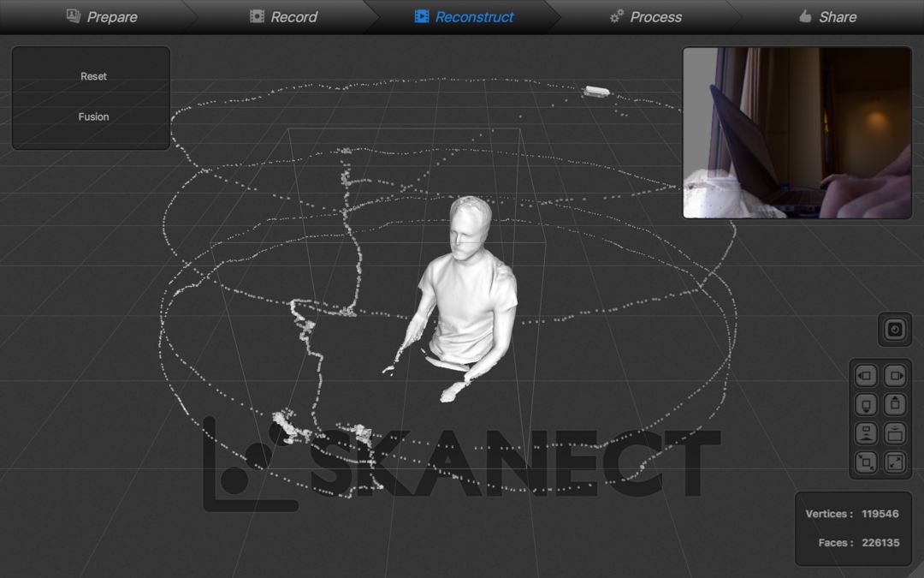Screen dimensions: 924x578
Task: Open the Prepare tab
Action: [x=101, y=16]
